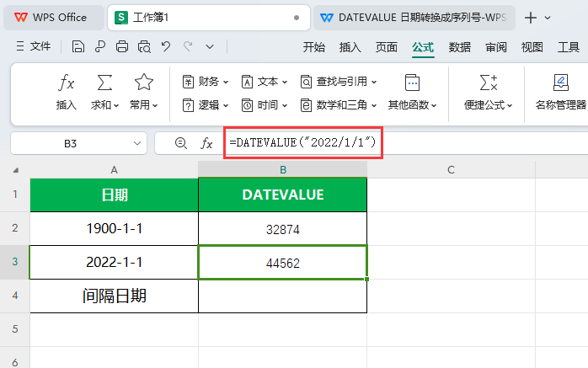
Task: Open the 文件 menu
Action: coord(34,46)
